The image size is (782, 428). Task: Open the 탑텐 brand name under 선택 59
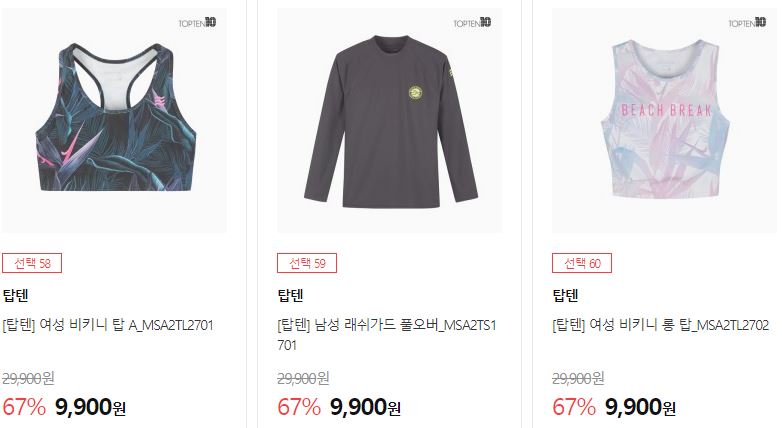290,295
